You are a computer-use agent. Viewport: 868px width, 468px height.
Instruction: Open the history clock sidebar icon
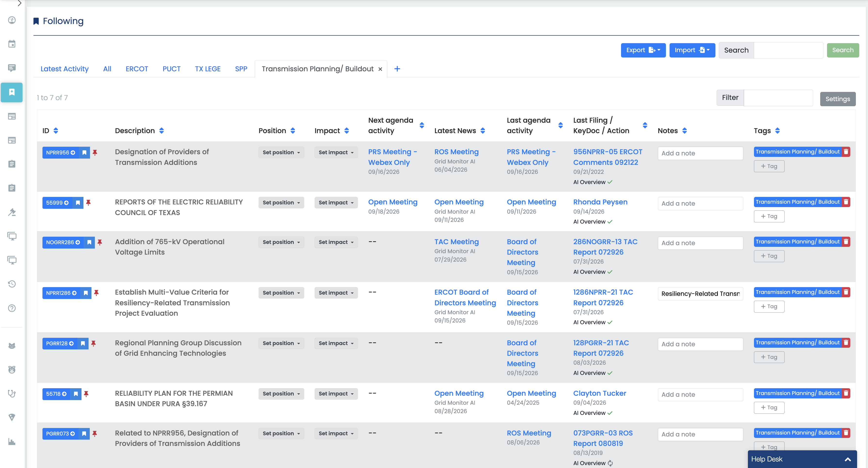pyautogui.click(x=12, y=284)
